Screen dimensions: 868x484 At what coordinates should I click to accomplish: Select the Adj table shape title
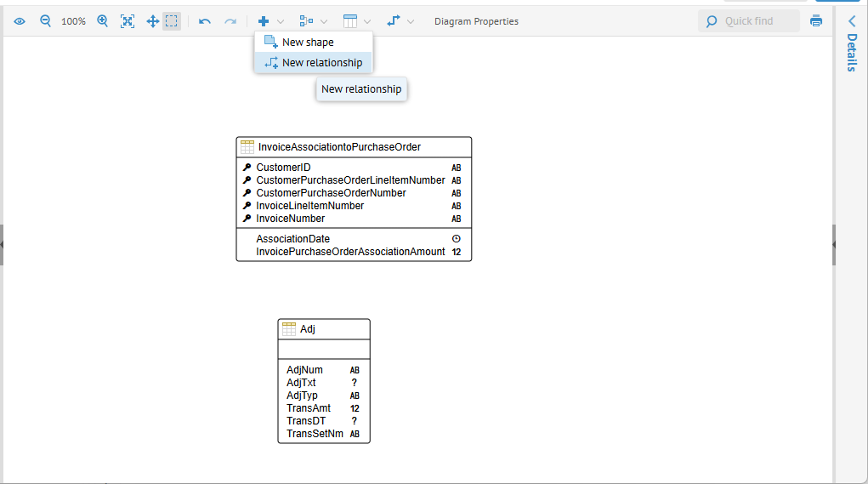pos(308,329)
